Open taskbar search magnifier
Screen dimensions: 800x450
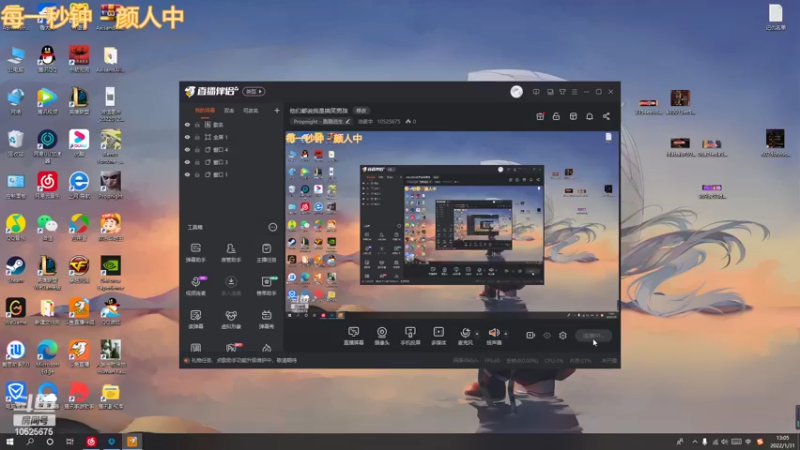[30, 442]
